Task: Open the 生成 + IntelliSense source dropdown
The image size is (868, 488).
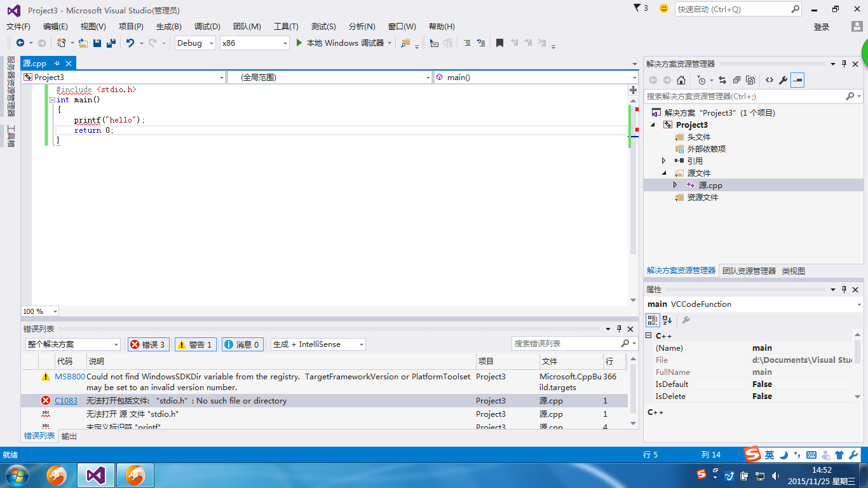Action: tap(318, 344)
